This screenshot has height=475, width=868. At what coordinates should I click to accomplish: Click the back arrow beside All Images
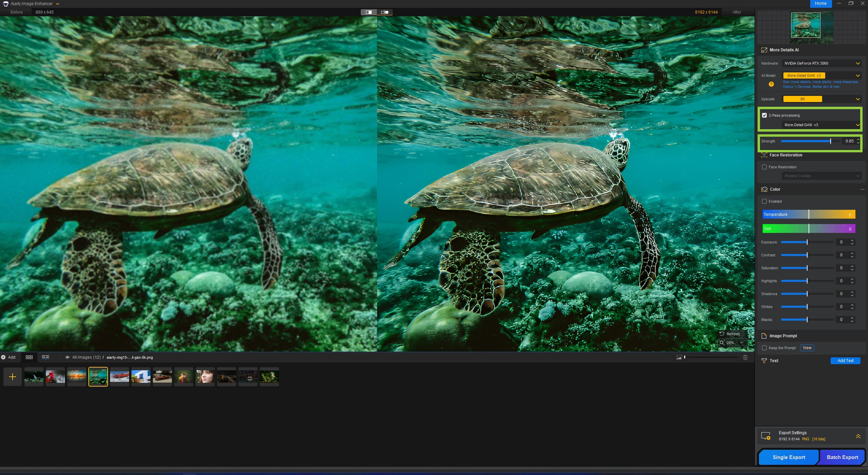click(67, 357)
